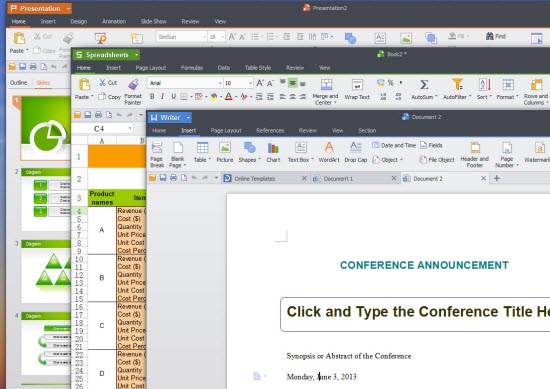Add new document tab with plus button

pos(497,178)
